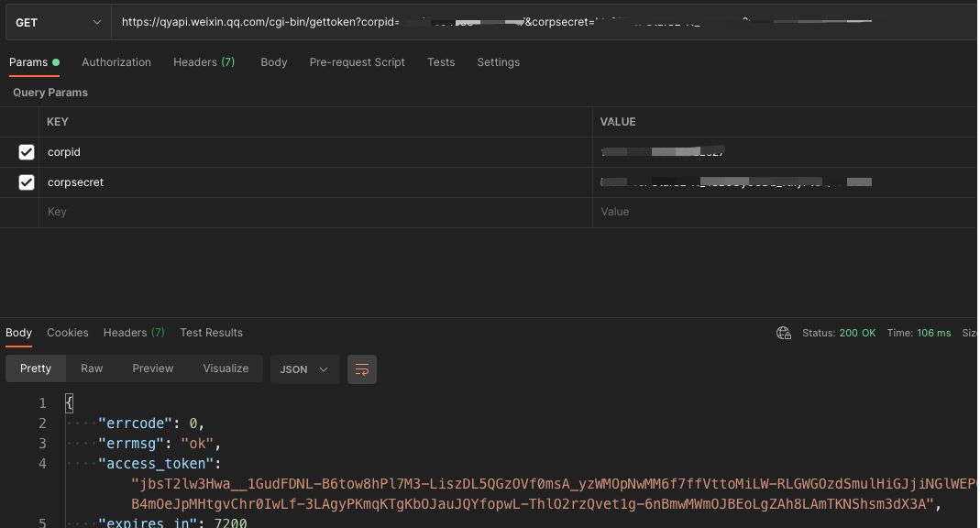This screenshot has height=528, width=980.
Task: Click the KEY column header
Action: pyautogui.click(x=58, y=122)
